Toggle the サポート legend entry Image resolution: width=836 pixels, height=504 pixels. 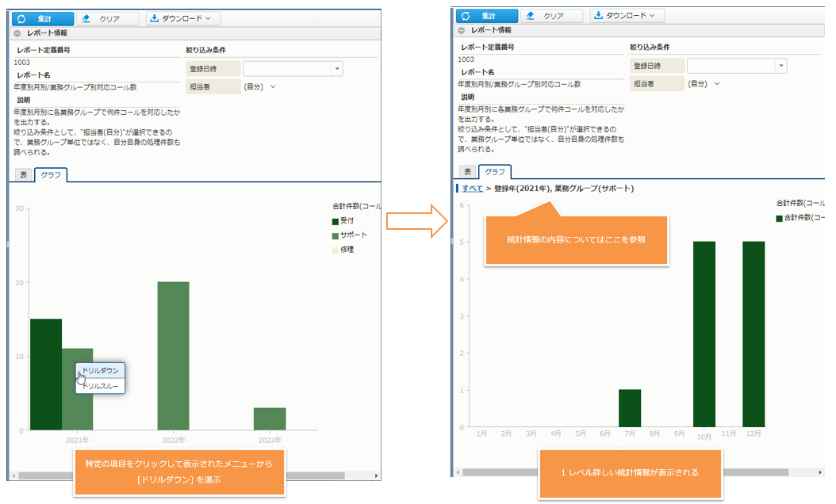tap(353, 235)
